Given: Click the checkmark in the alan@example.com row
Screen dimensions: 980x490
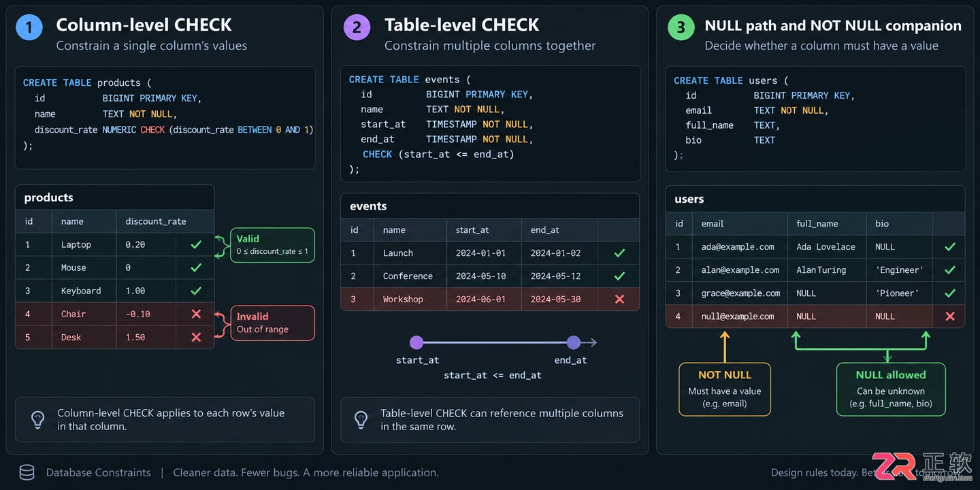Looking at the screenshot, I should pyautogui.click(x=950, y=269).
